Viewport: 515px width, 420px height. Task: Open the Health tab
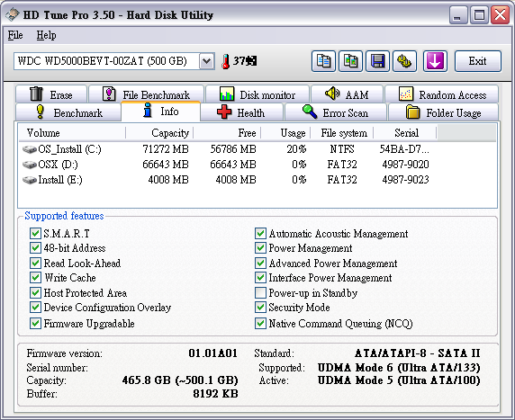[x=241, y=112]
